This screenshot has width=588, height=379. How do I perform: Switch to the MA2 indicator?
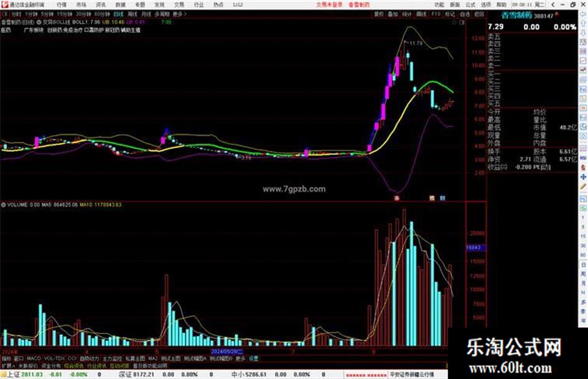tap(153, 358)
